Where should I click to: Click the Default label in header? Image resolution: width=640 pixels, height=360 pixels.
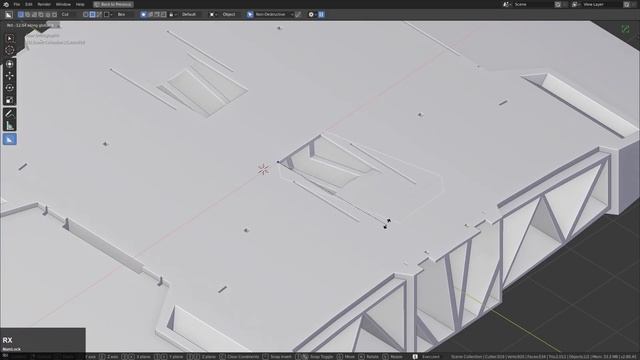tap(189, 15)
